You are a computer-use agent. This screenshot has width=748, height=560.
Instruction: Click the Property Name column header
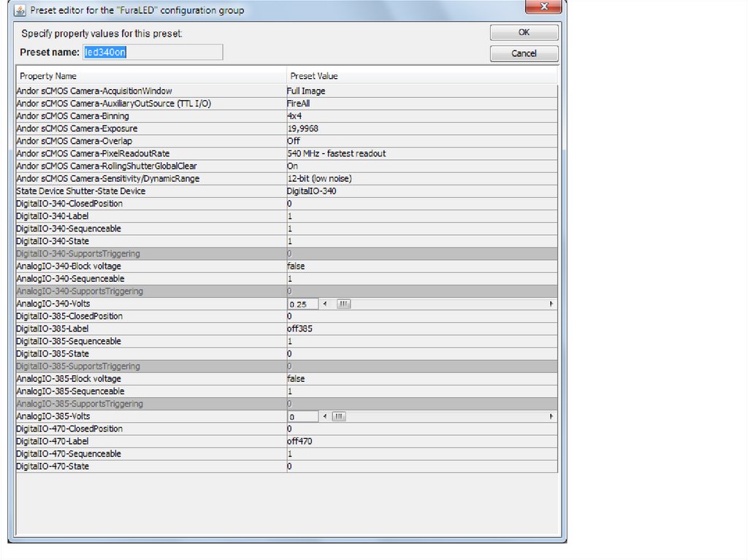pyautogui.click(x=151, y=76)
